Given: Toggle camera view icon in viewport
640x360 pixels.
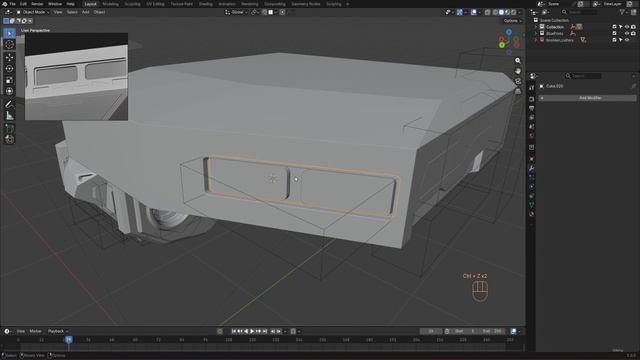Looking at the screenshot, I should click(518, 81).
